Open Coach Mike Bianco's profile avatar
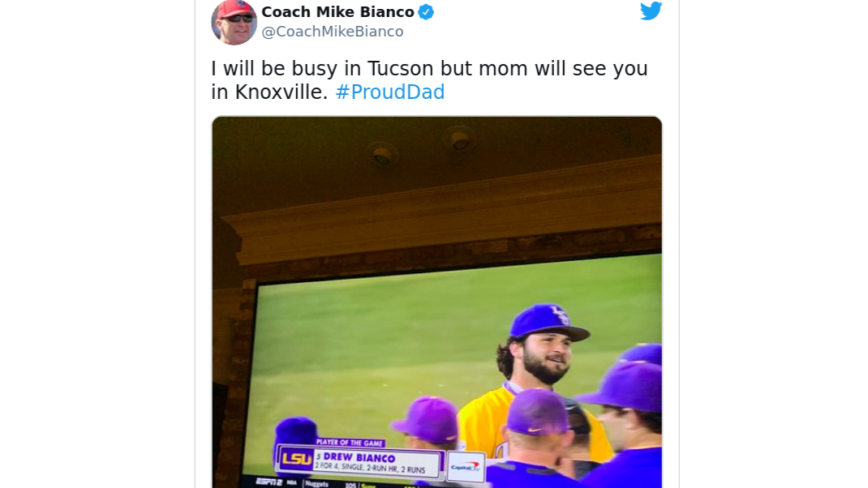Screen dimensions: 868x488 (x=234, y=20)
